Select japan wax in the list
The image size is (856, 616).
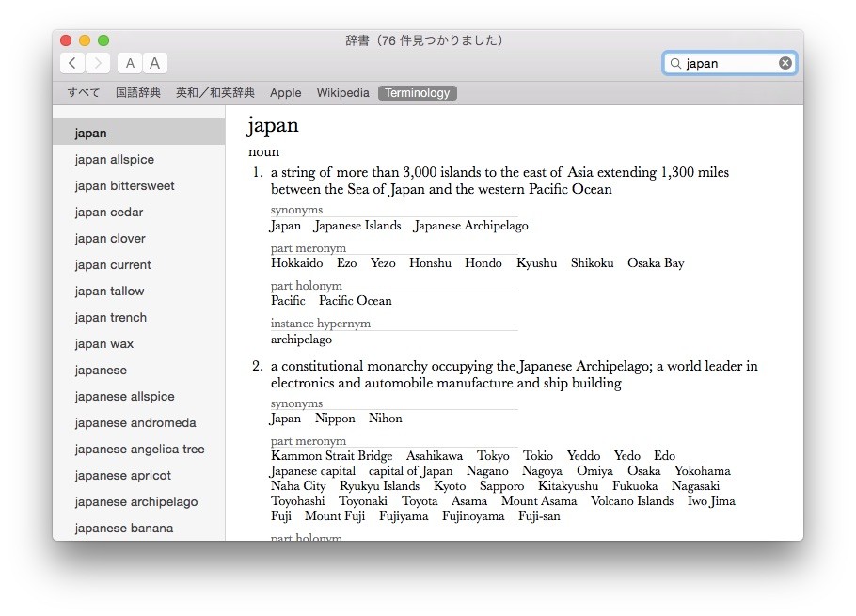[x=138, y=344]
